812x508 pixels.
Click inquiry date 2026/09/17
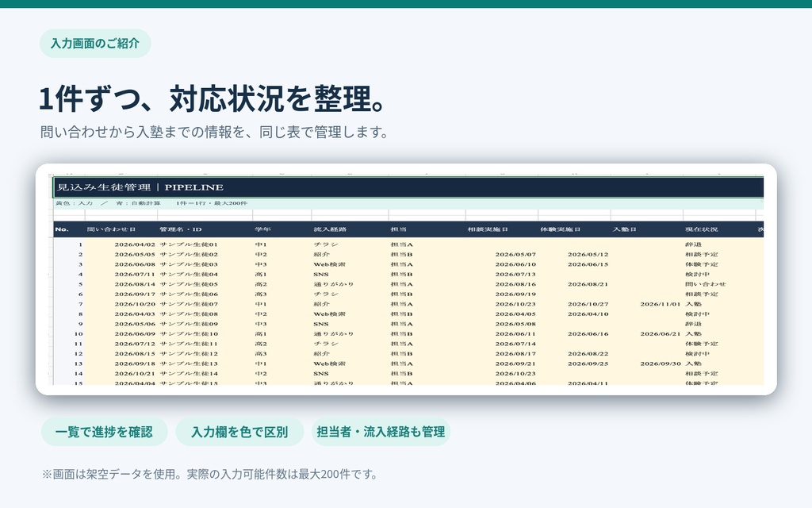pos(135,294)
